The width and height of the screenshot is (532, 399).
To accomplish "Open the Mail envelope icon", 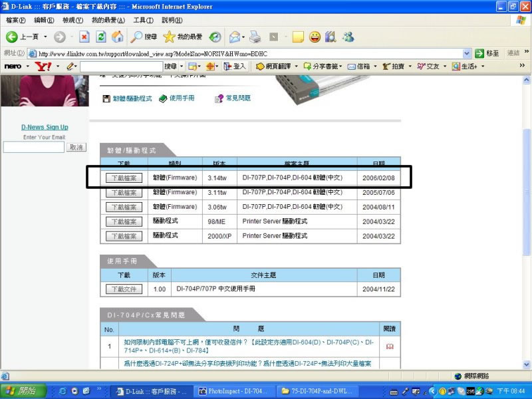I will (x=235, y=37).
